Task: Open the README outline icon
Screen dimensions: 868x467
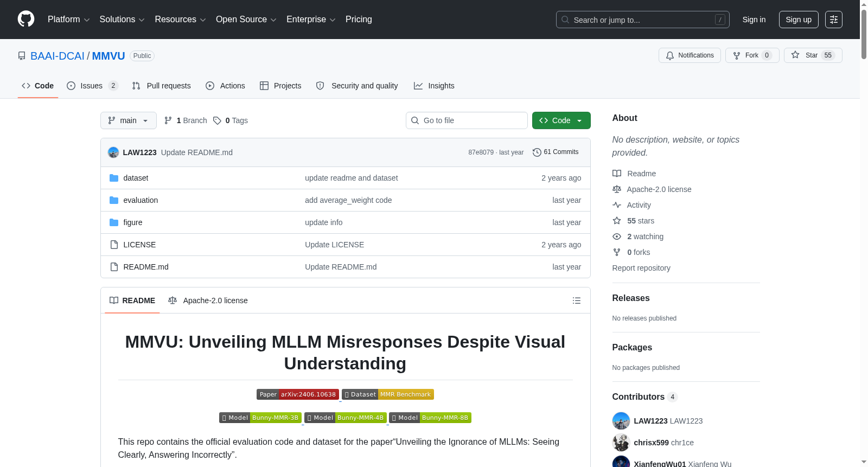Action: 577,300
